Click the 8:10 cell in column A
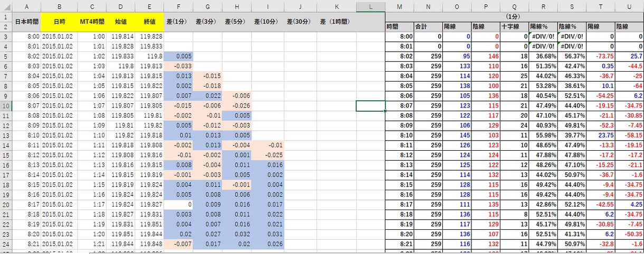The width and height of the screenshot is (644, 254). coord(27,135)
